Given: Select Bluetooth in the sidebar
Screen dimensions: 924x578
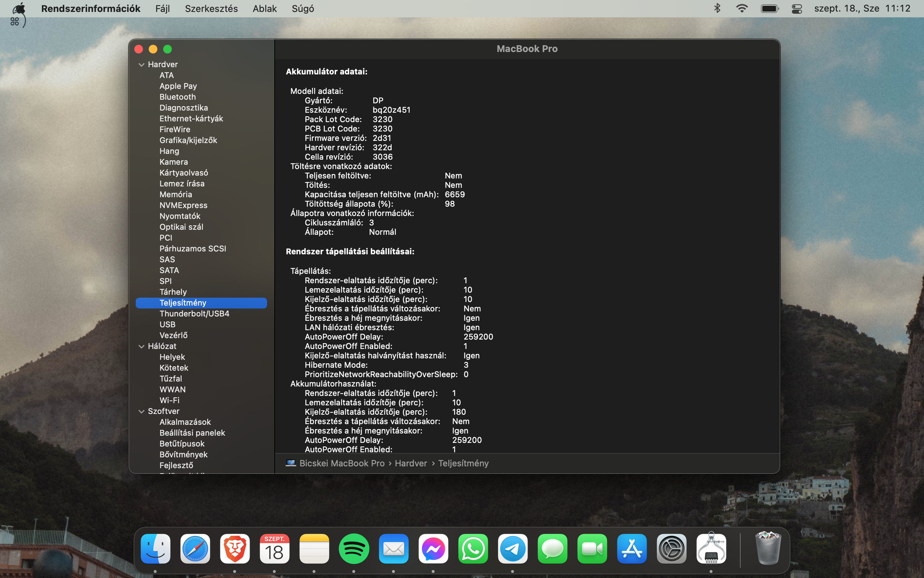Looking at the screenshot, I should [x=178, y=97].
